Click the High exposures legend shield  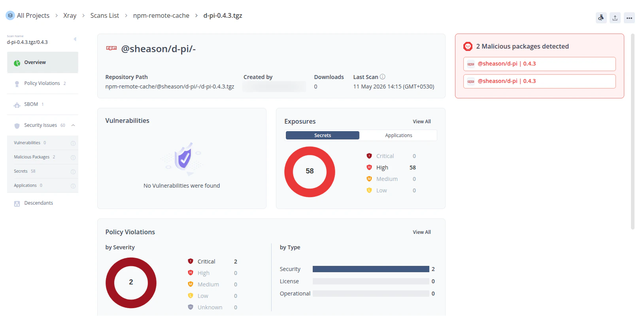tap(369, 168)
